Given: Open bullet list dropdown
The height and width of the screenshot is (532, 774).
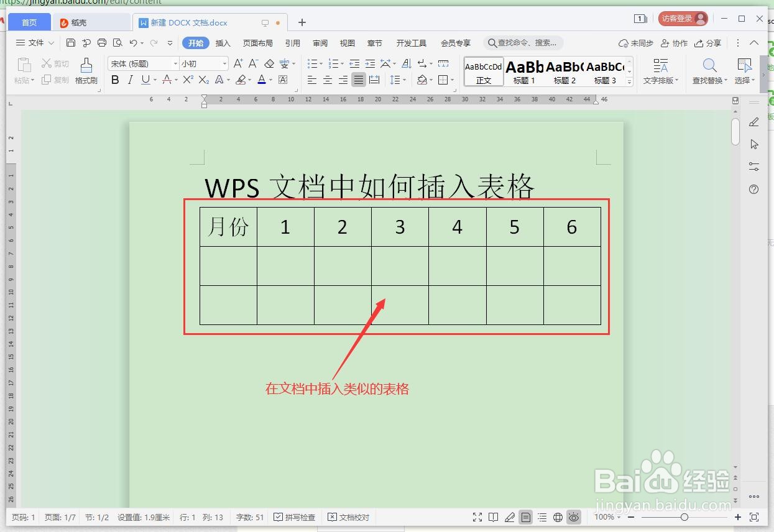Looking at the screenshot, I should point(321,64).
